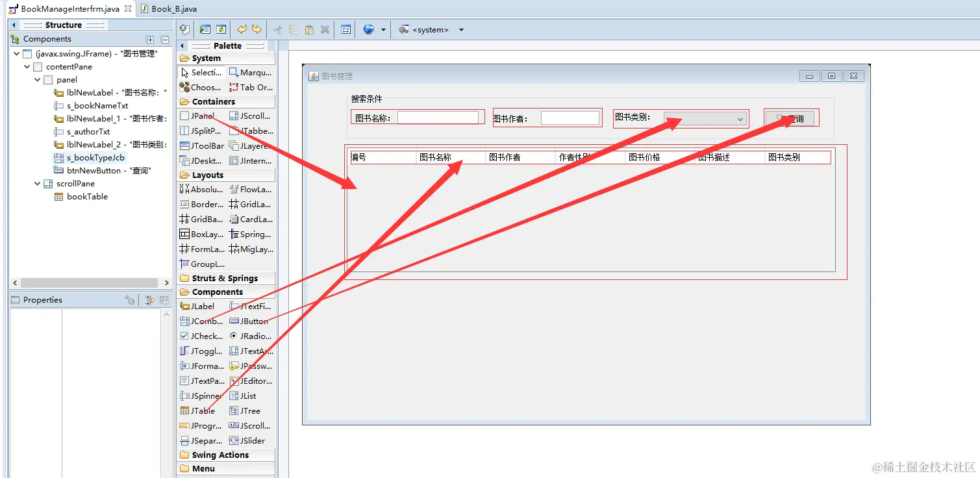Click the Test/Preview toolbar icon
980x478 pixels.
coord(205,29)
